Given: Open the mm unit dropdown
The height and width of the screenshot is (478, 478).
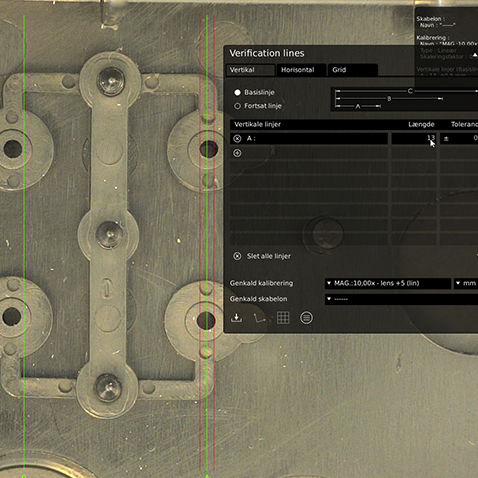Looking at the screenshot, I should (466, 283).
